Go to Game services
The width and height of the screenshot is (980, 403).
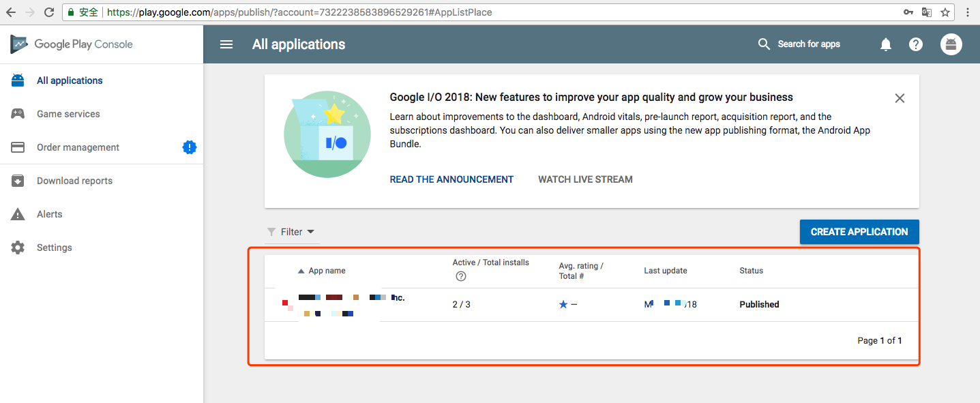pos(68,114)
